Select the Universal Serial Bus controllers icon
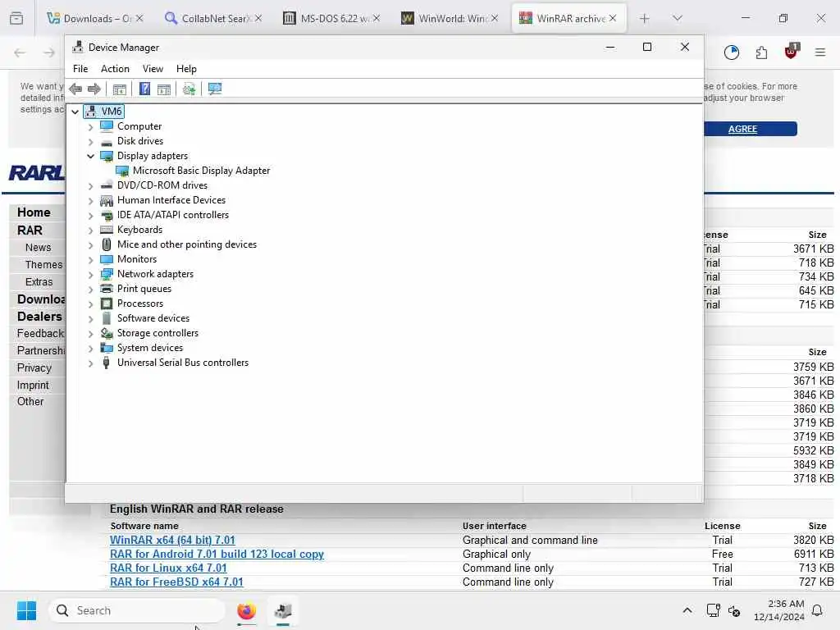This screenshot has width=840, height=630. pyautogui.click(x=107, y=363)
